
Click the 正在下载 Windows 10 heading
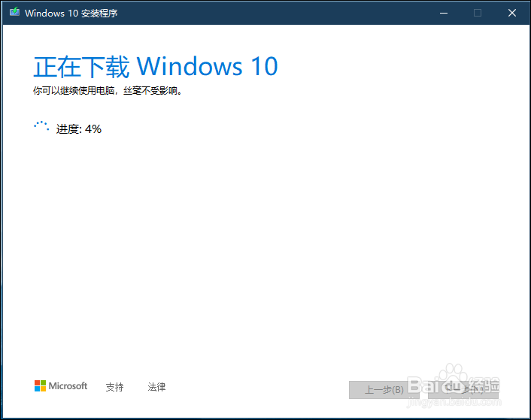tap(156, 66)
